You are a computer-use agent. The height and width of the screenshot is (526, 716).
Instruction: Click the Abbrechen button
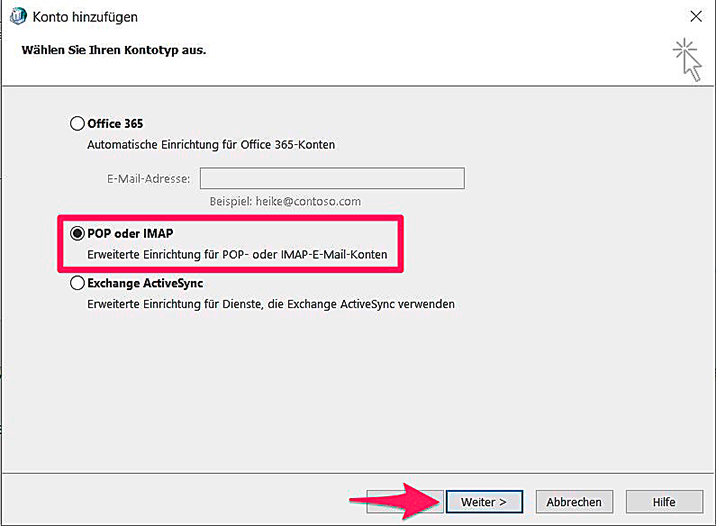[574, 502]
